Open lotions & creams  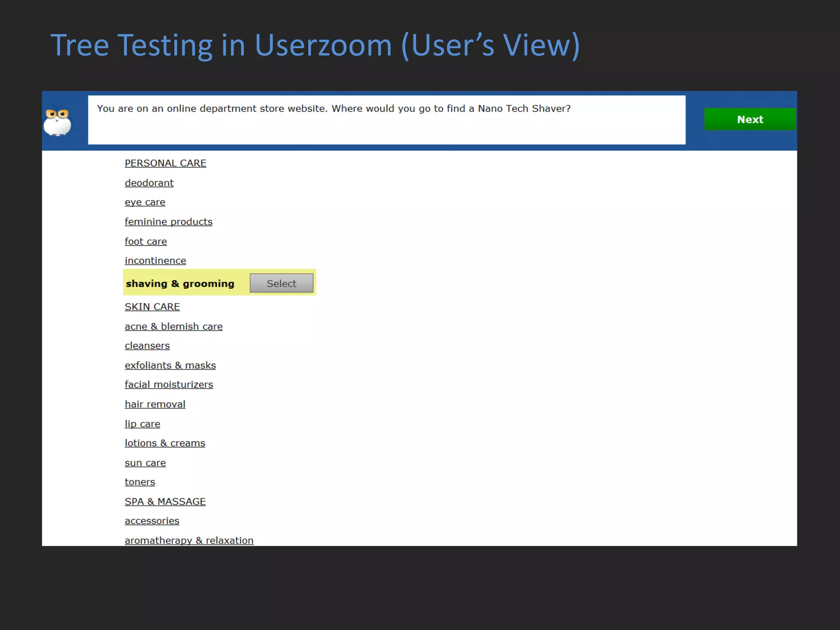(x=165, y=443)
